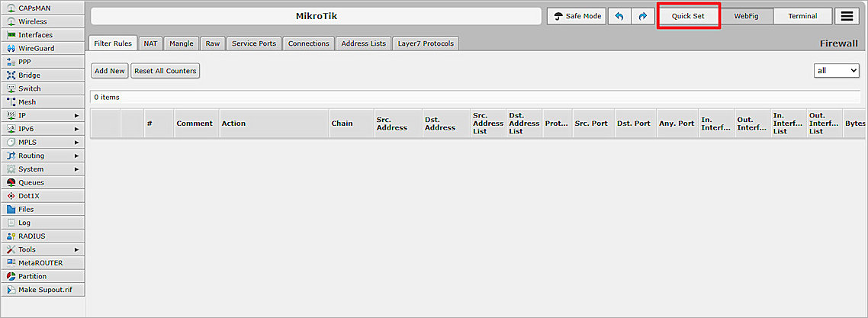Click the Switch sidebar icon
The width and height of the screenshot is (868, 318).
click(11, 88)
